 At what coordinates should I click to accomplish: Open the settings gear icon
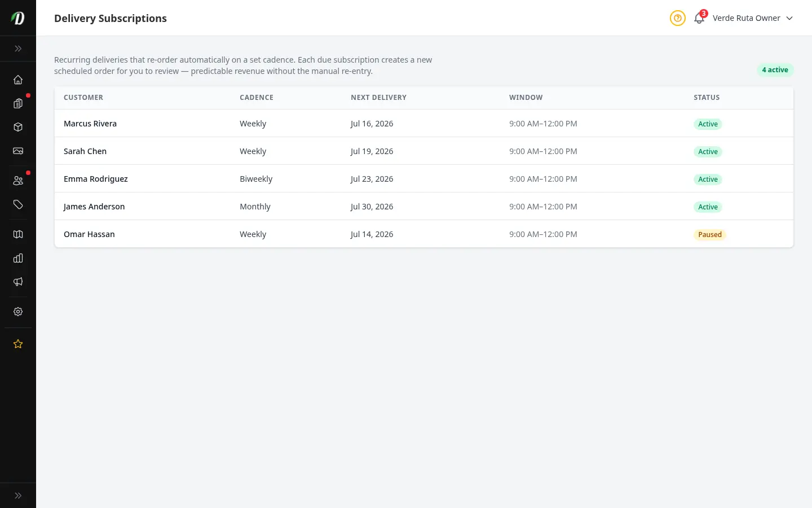coord(18,312)
